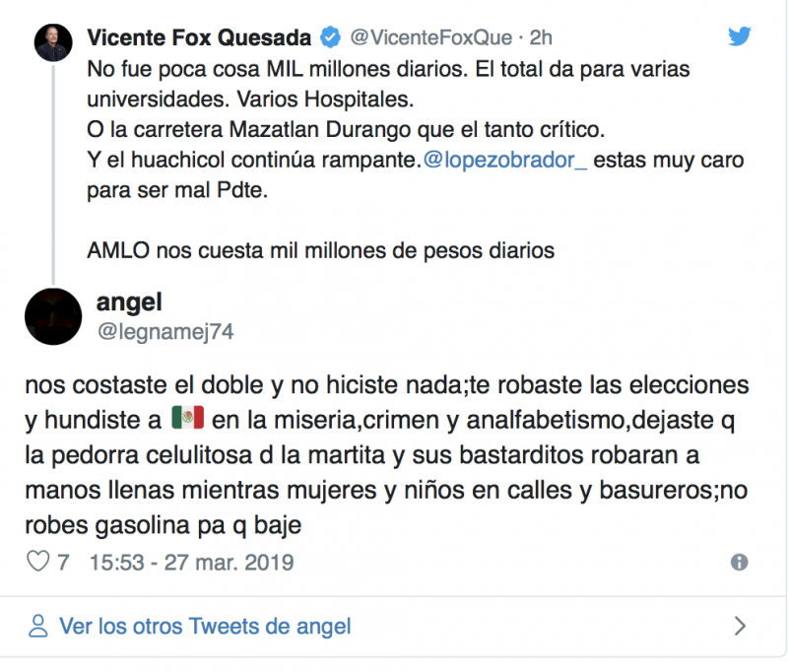Click the Mexican flag emoji

coord(186,418)
